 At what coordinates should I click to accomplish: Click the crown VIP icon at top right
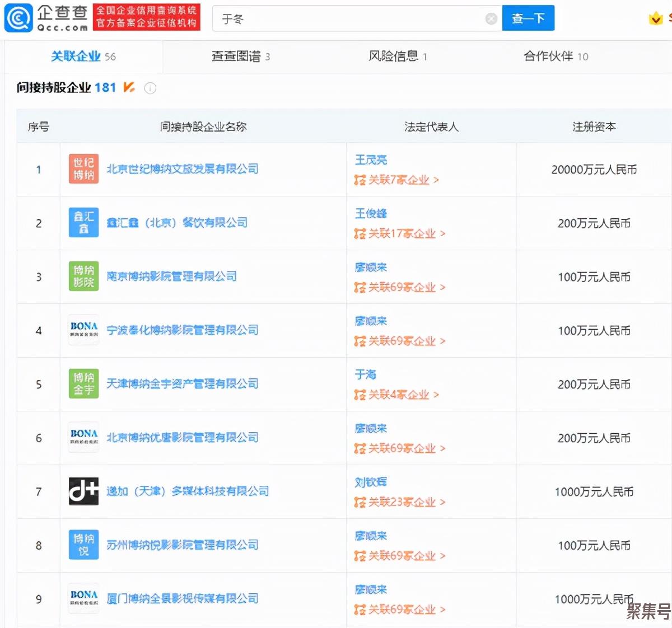tap(655, 18)
